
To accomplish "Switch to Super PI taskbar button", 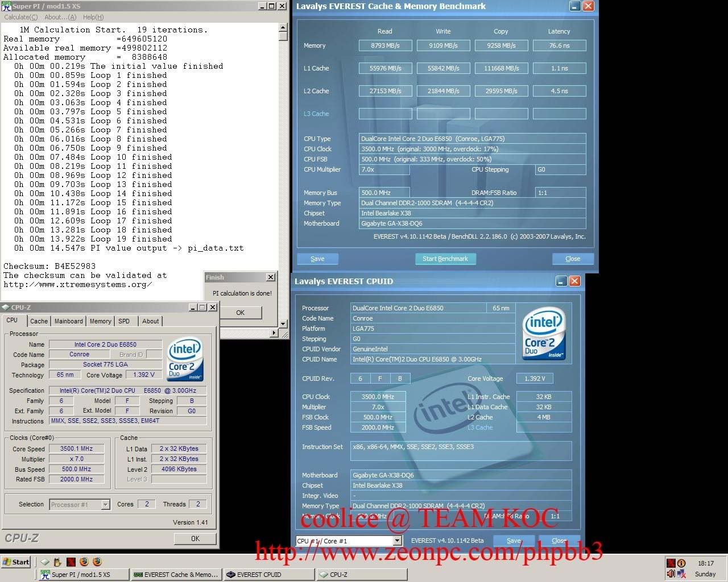I will point(83,575).
